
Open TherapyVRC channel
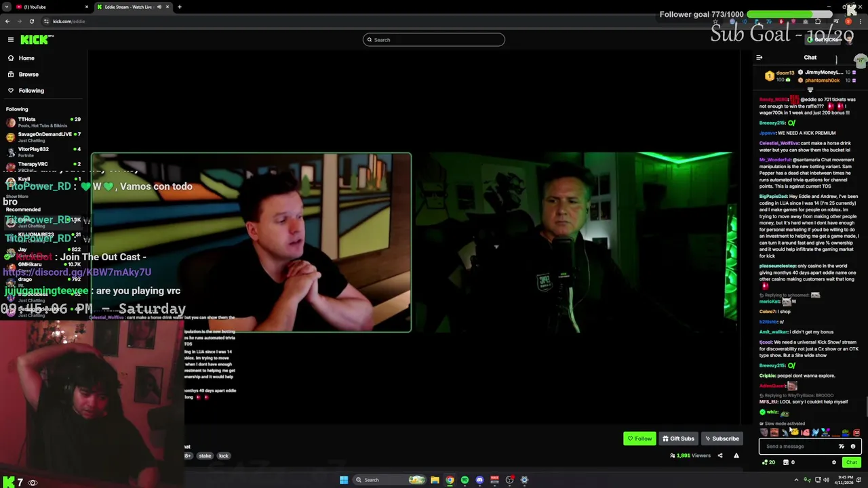point(43,167)
